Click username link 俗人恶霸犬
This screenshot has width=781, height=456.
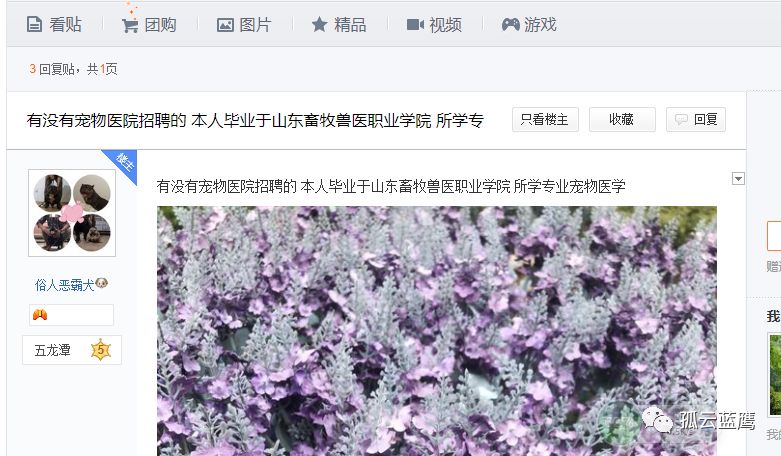pyautogui.click(x=64, y=285)
